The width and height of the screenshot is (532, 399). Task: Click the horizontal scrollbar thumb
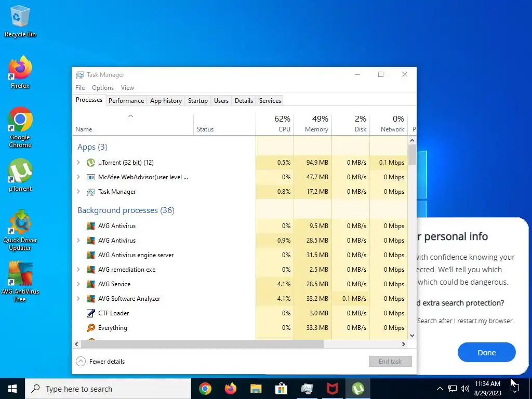tap(202, 344)
